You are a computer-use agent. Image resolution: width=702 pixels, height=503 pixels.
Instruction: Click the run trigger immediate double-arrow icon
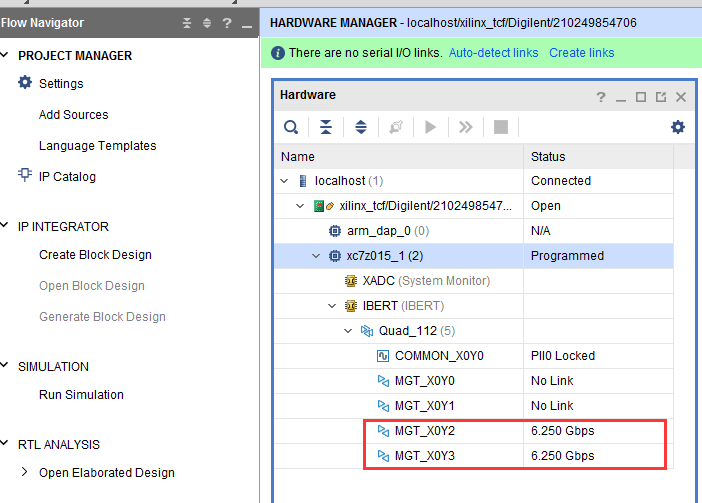click(466, 128)
